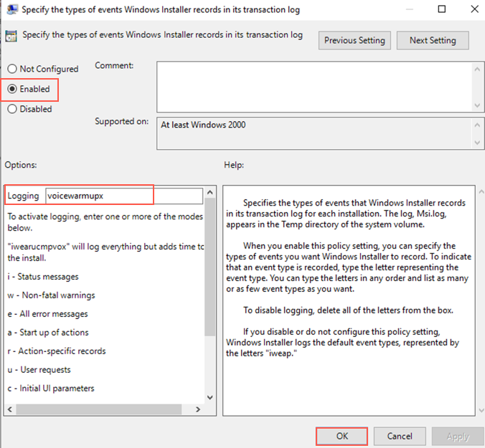Click Options horizontal scroll right arrow

click(199, 409)
